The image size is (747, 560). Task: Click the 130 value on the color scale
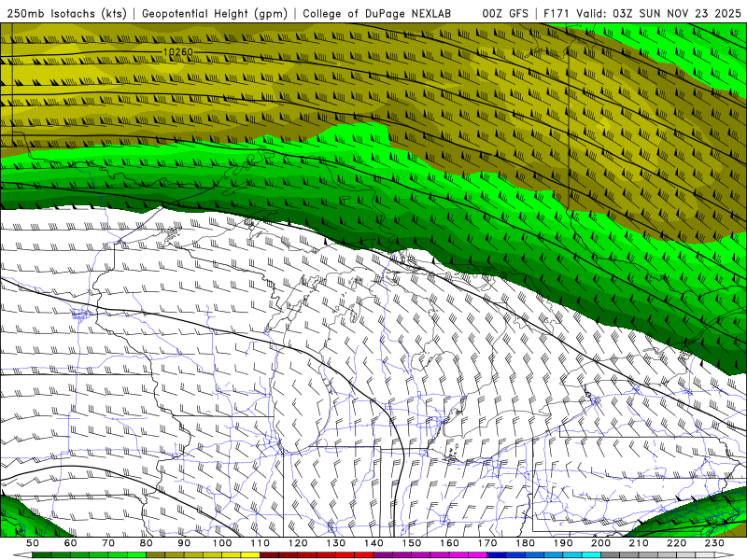336,543
